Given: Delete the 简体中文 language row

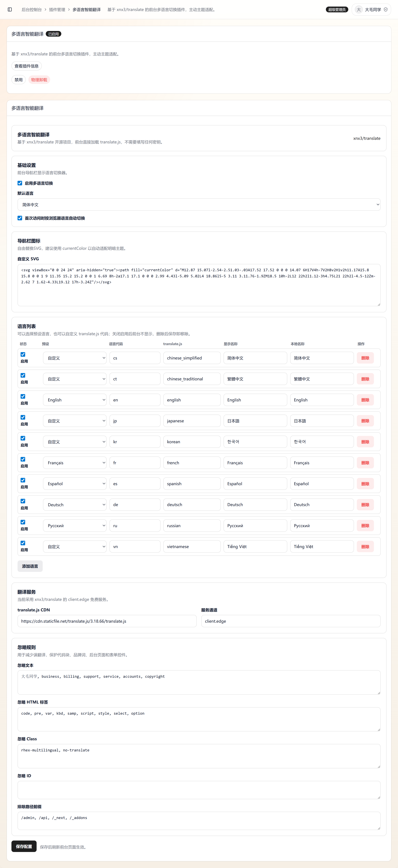Looking at the screenshot, I should pos(365,358).
